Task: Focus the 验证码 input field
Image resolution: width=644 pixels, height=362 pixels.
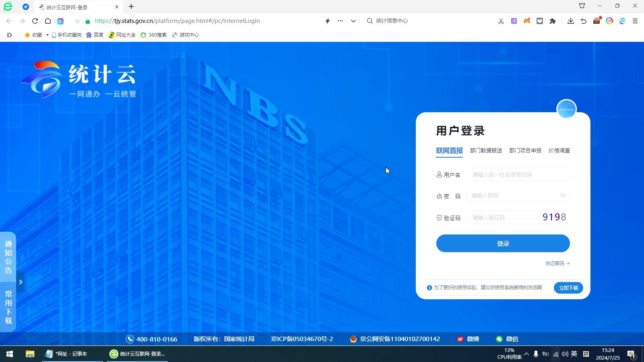Action: (503, 218)
